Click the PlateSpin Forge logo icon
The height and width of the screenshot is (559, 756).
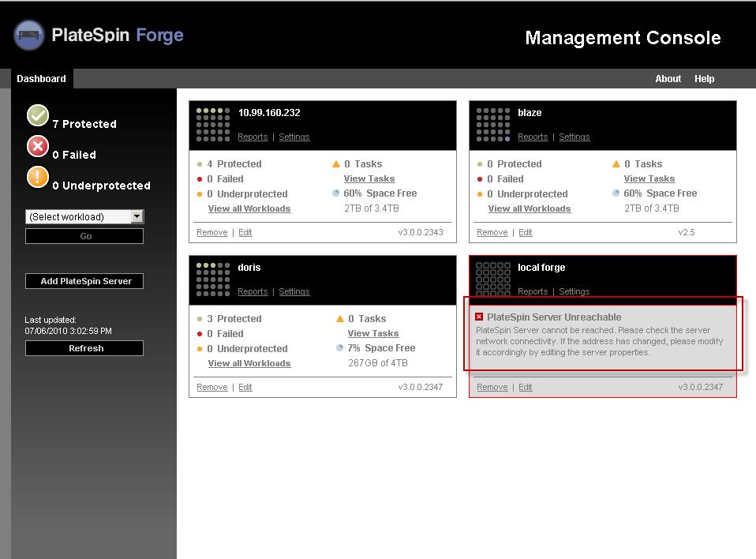29,36
